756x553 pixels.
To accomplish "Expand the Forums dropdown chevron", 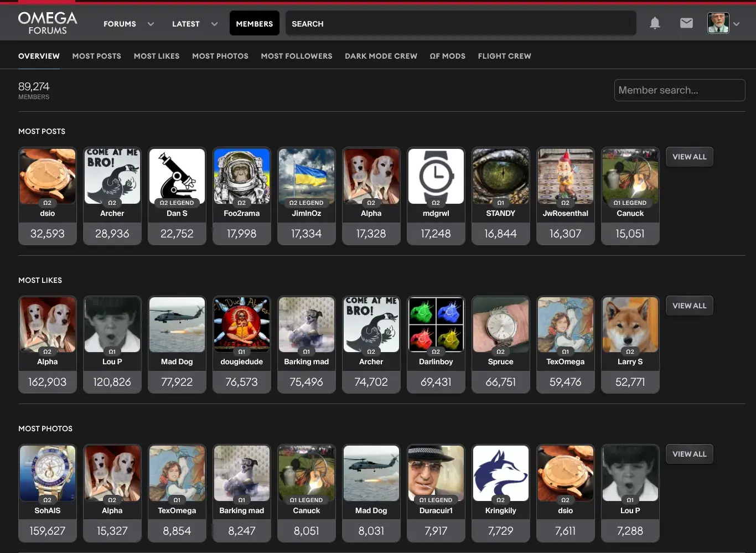I will 151,24.
